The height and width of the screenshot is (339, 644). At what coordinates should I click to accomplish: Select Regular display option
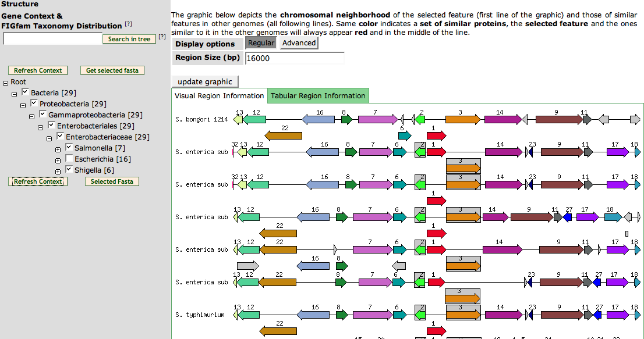(x=261, y=43)
